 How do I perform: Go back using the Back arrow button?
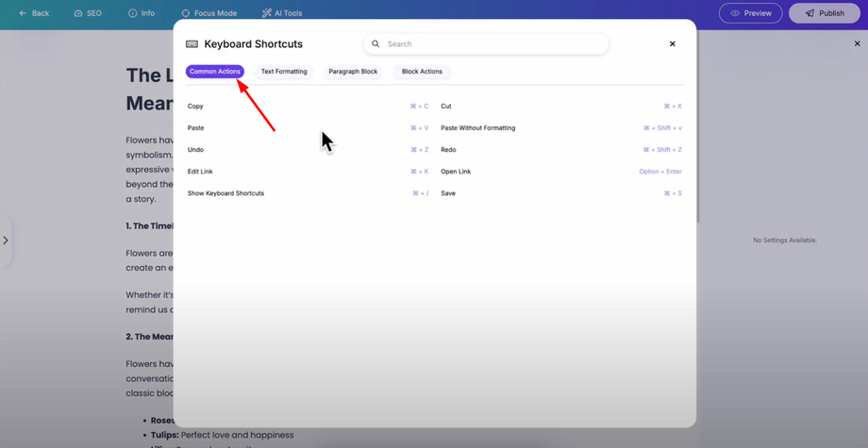pyautogui.click(x=34, y=13)
